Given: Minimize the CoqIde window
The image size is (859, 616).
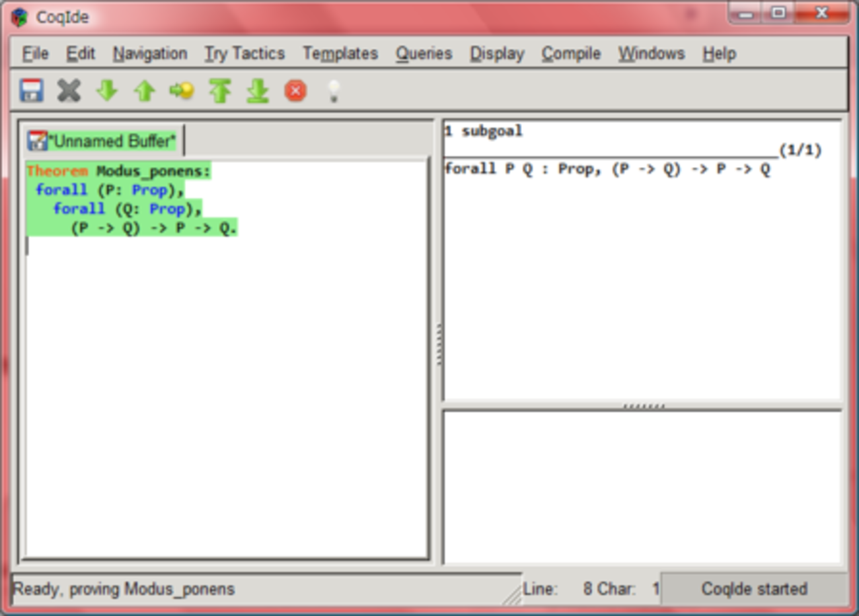Looking at the screenshot, I should tap(746, 13).
